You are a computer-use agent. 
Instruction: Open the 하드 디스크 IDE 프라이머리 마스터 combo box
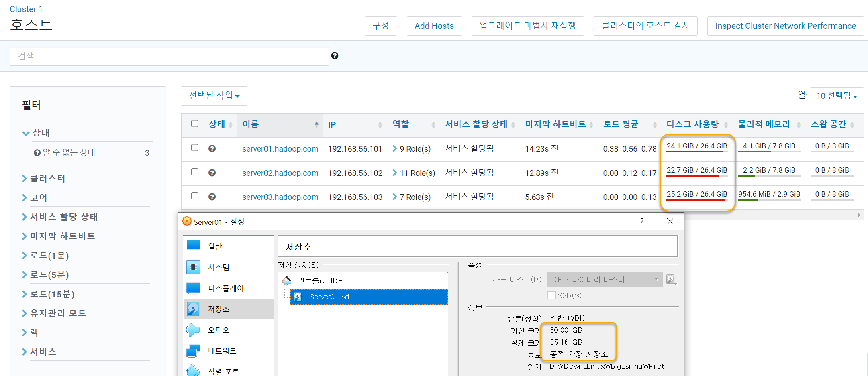(605, 280)
